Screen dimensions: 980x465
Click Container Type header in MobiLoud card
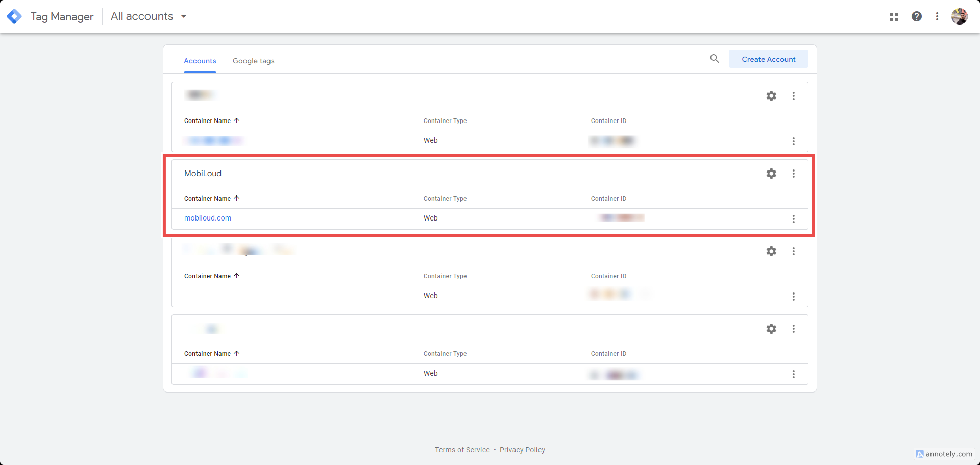(445, 199)
